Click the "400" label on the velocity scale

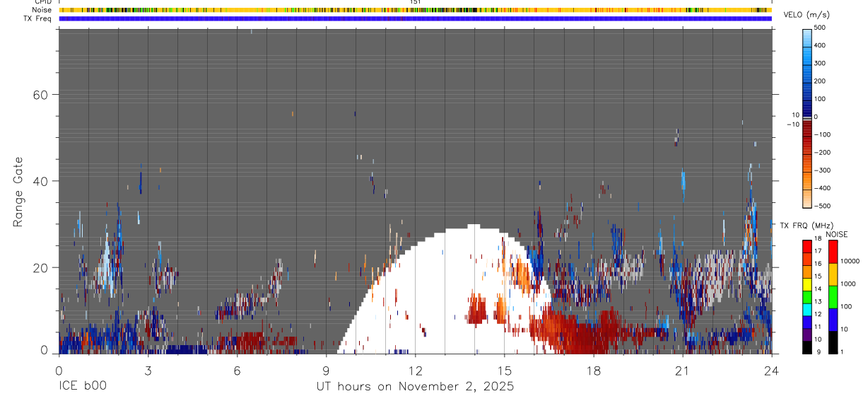pyautogui.click(x=820, y=45)
